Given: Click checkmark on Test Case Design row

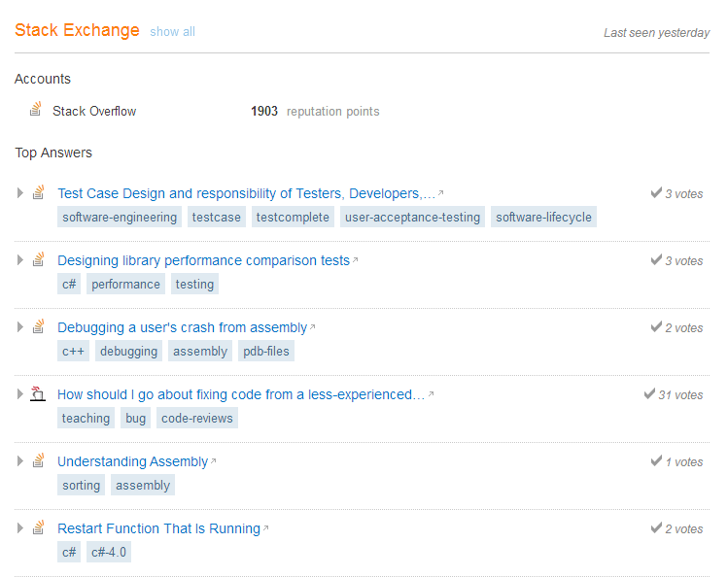Looking at the screenshot, I should pos(656,192).
